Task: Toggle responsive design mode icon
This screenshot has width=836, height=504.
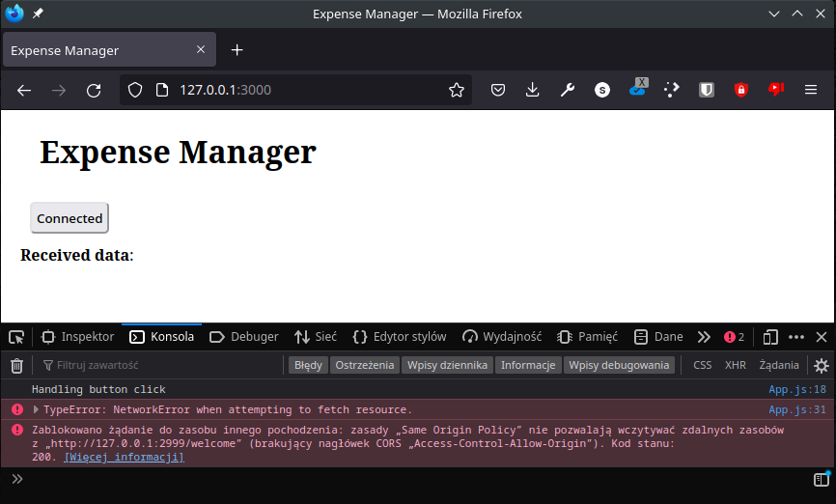Action: coord(770,337)
